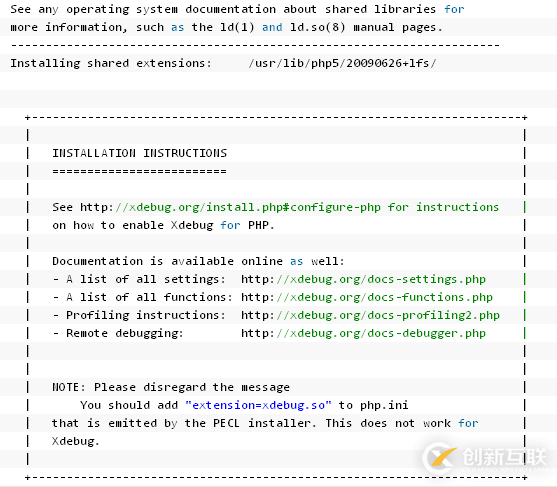557x487 pixels.
Task: Open the docs-functions.php URL
Action: click(x=367, y=298)
